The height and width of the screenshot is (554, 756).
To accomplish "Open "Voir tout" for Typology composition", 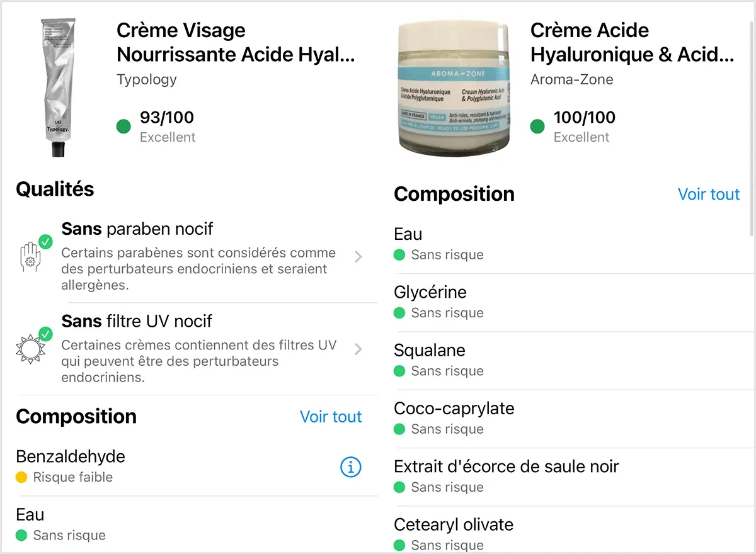I will click(x=331, y=416).
